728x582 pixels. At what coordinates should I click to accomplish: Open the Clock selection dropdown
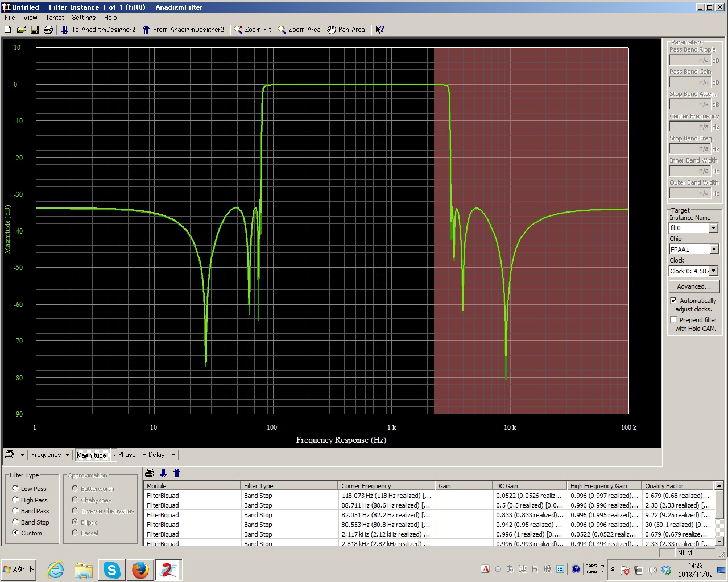(714, 271)
